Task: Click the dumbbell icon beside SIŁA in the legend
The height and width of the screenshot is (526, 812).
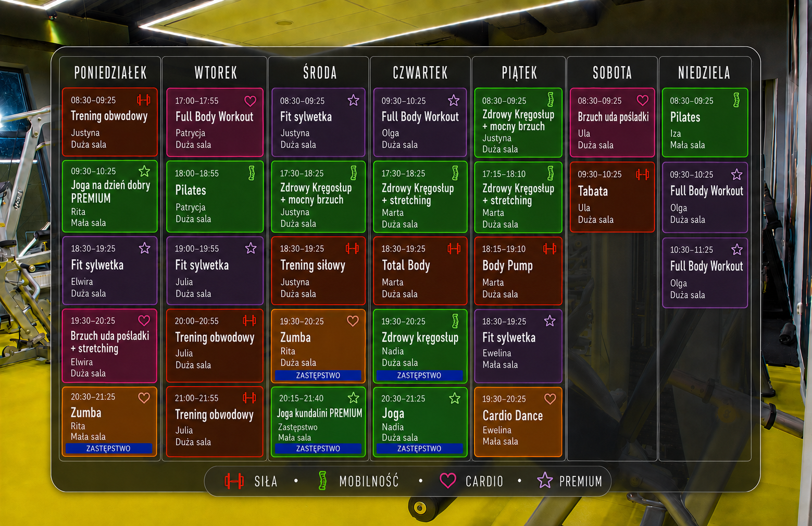Action: [x=234, y=481]
